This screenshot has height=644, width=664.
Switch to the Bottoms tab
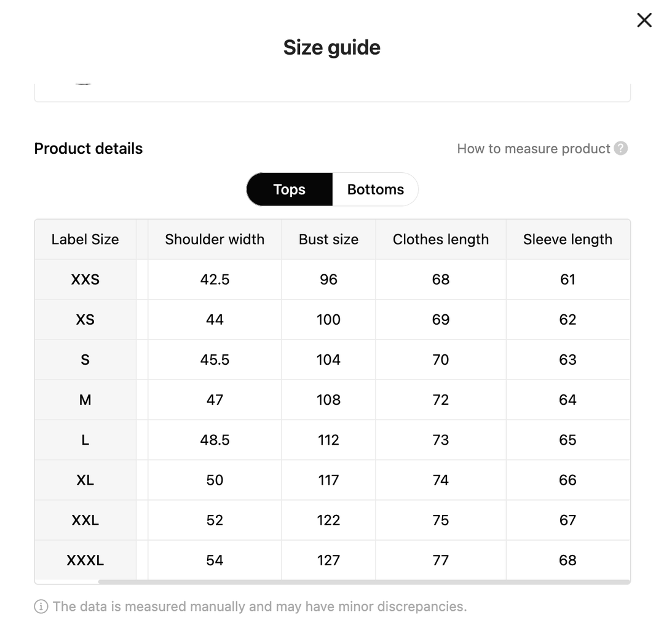(375, 189)
